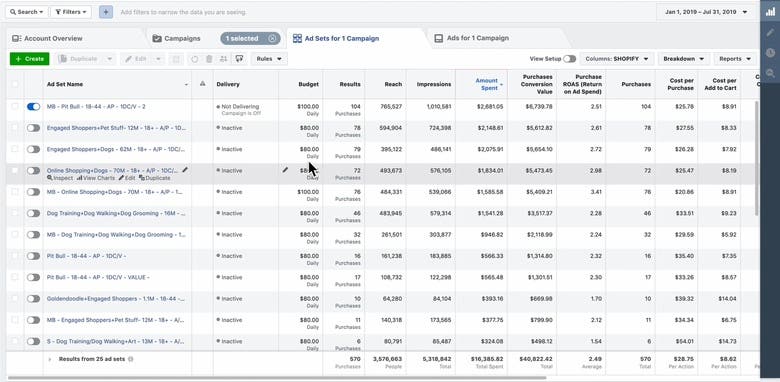The width and height of the screenshot is (780, 382).
Task: Tick the select-all checkbox in header
Action: click(x=15, y=84)
